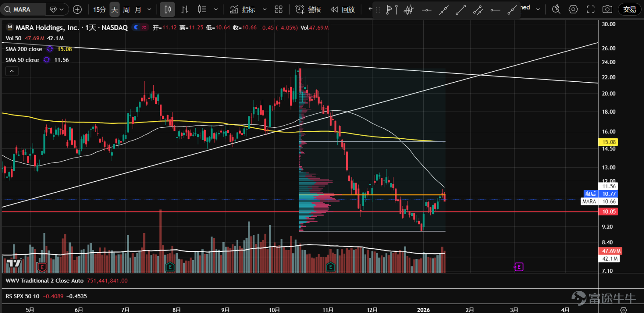644x313 pixels.
Task: Toggle the pink wave data status icon
Action: [x=144, y=27]
